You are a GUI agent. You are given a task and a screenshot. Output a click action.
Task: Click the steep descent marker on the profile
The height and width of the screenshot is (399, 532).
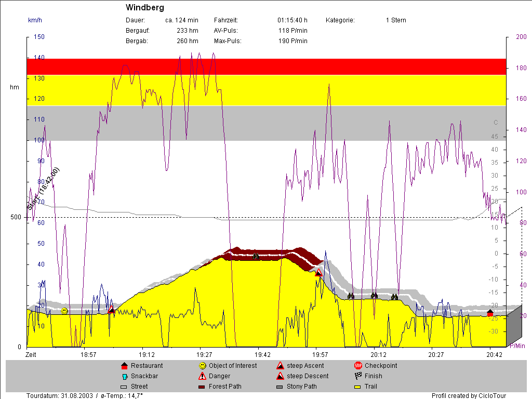319,272
